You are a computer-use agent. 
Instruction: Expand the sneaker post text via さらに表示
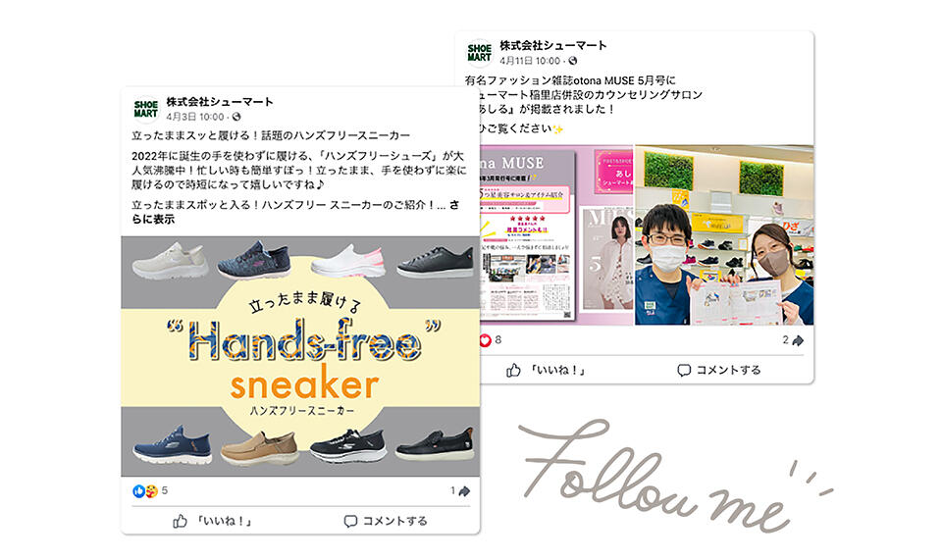(295, 212)
